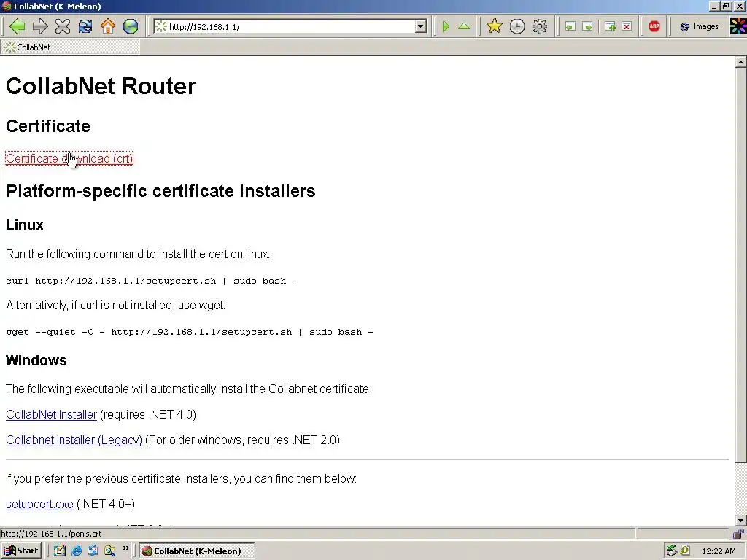The image size is (747, 560).
Task: Reload the page with the refresh icon
Action: pos(85,26)
